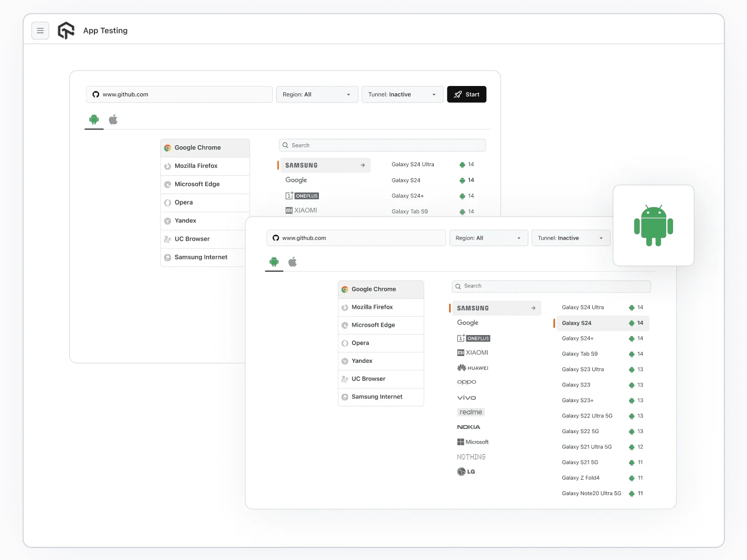
Task: Click the App Testing logo icon
Action: (x=66, y=31)
